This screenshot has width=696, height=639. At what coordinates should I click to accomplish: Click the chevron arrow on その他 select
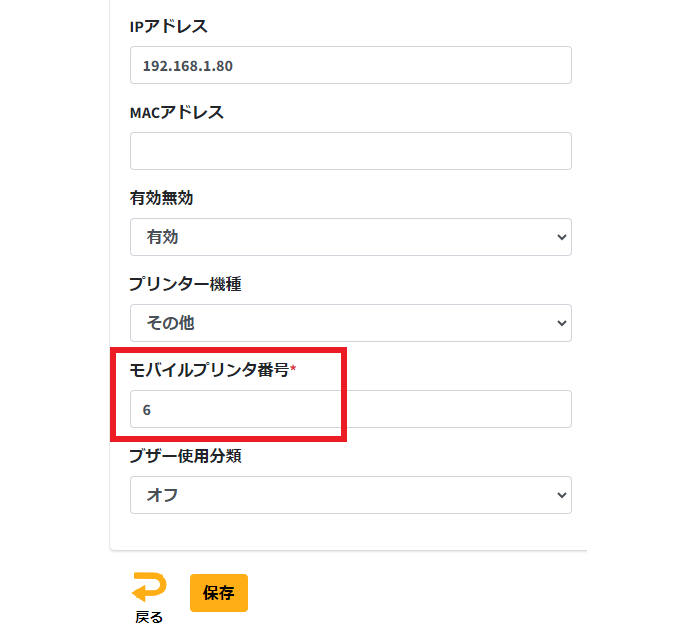click(x=559, y=323)
